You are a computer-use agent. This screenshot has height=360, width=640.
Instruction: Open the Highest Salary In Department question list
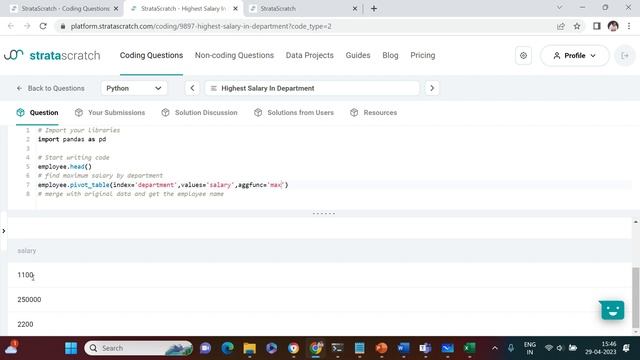click(312, 88)
